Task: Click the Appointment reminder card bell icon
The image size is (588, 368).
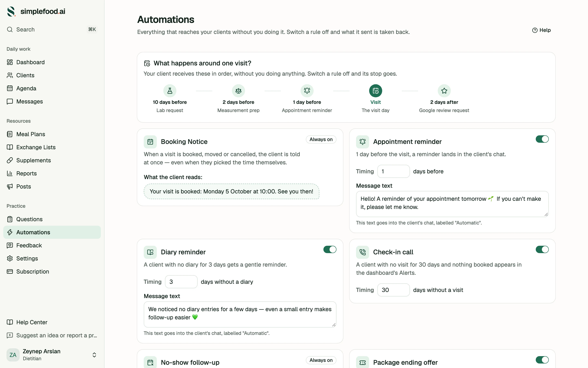Action: pos(363,142)
